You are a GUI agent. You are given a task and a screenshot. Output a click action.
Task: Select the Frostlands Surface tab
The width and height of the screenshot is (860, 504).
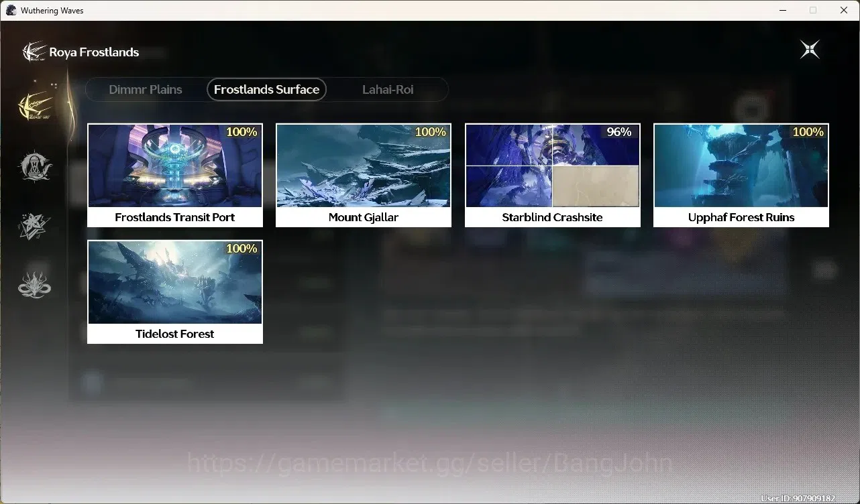pos(266,89)
